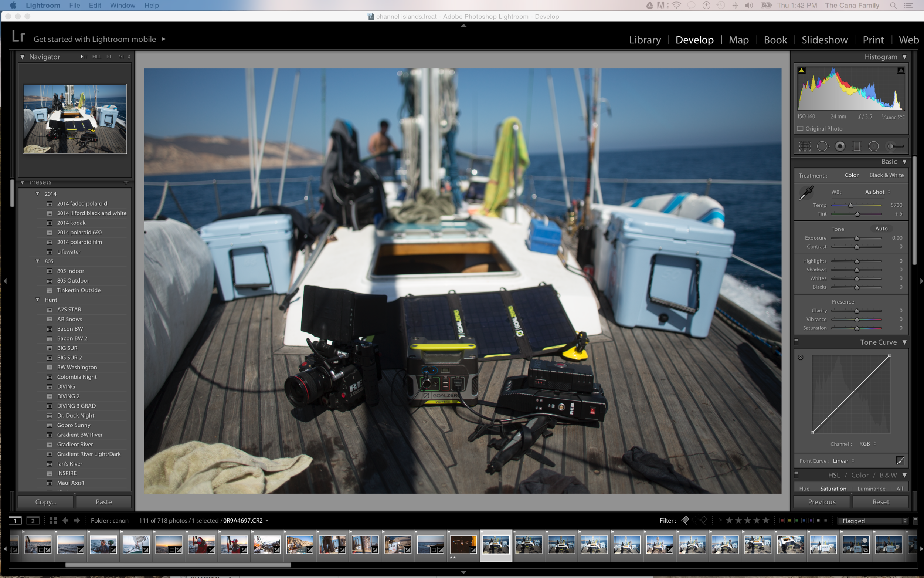Select the Crop Overlay tool
This screenshot has width=924, height=578.
click(x=805, y=146)
